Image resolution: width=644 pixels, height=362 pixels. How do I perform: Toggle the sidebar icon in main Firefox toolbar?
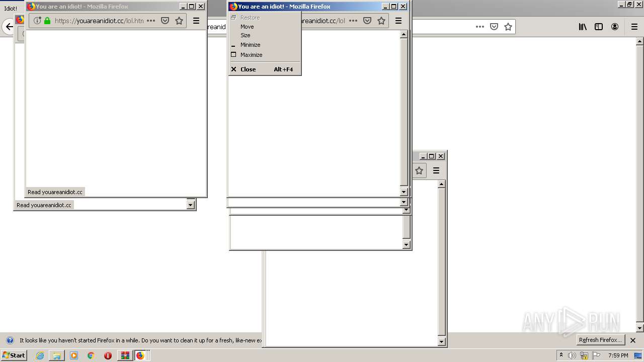(x=599, y=27)
